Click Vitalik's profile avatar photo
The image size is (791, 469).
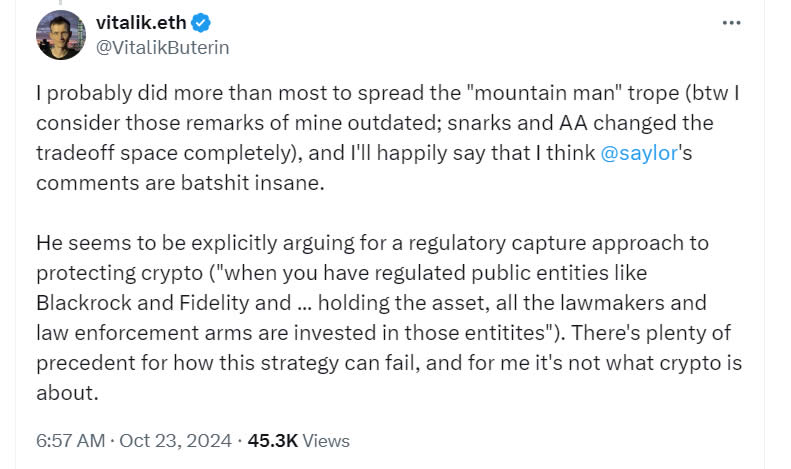(61, 34)
